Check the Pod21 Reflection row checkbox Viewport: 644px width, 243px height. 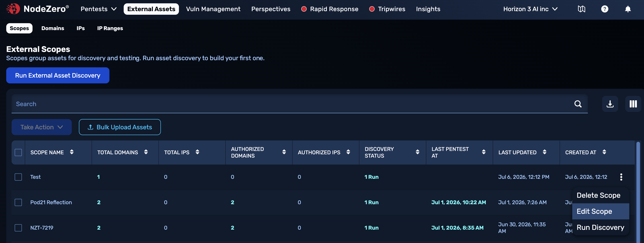click(18, 202)
